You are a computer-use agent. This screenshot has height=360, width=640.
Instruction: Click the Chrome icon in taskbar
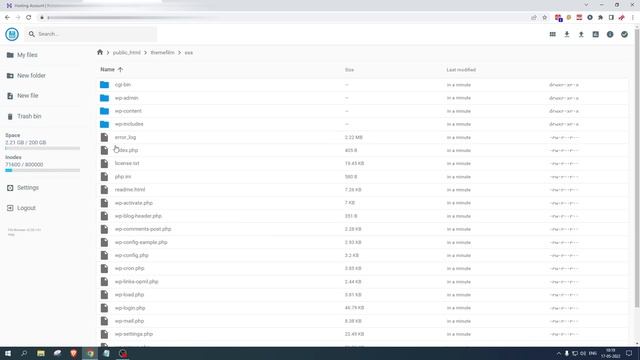(90, 353)
